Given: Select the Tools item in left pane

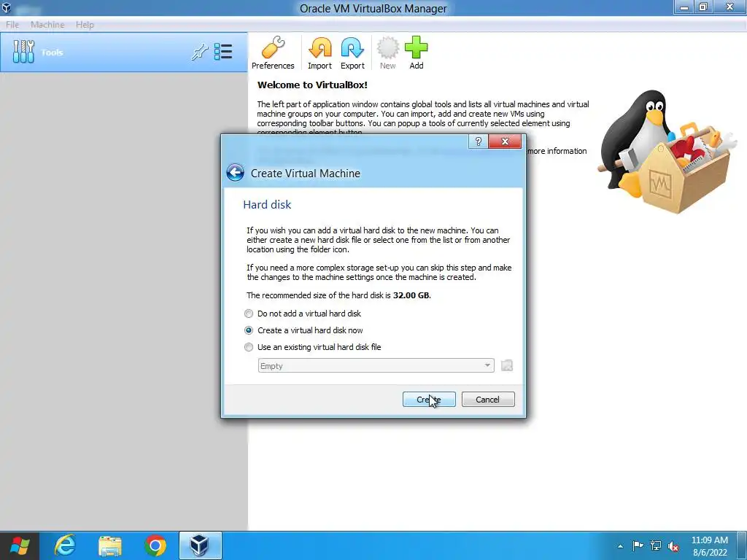Looking at the screenshot, I should coord(124,52).
